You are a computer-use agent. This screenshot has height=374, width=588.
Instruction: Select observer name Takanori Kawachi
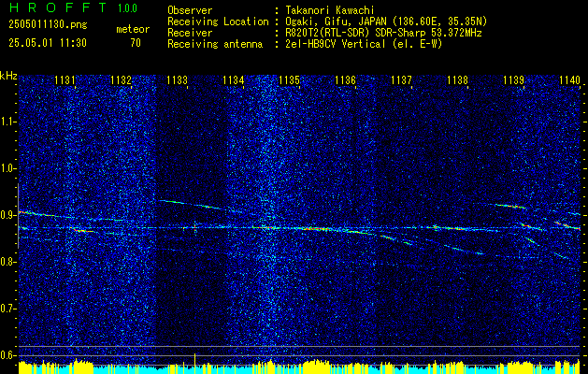(x=330, y=10)
